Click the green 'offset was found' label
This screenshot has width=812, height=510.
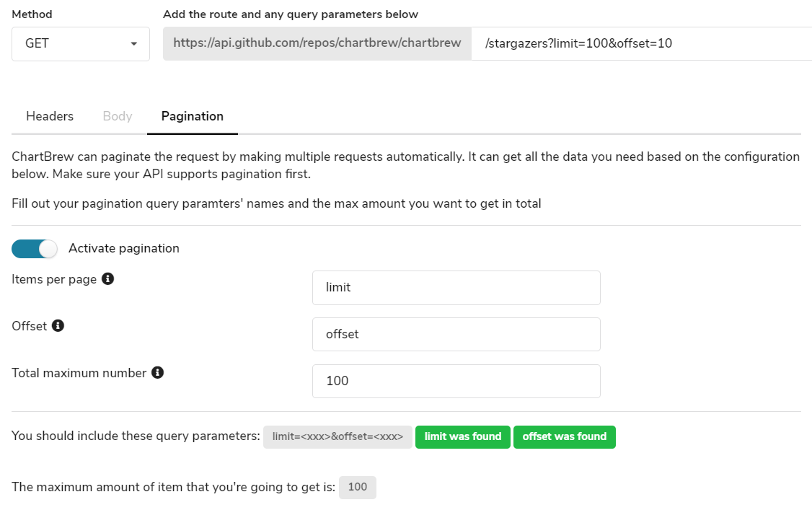pyautogui.click(x=565, y=436)
